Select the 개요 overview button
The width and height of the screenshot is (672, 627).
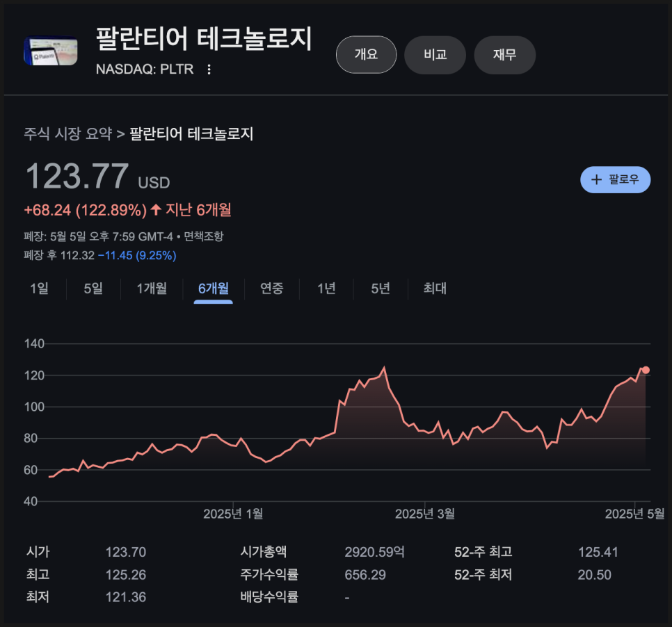[366, 55]
